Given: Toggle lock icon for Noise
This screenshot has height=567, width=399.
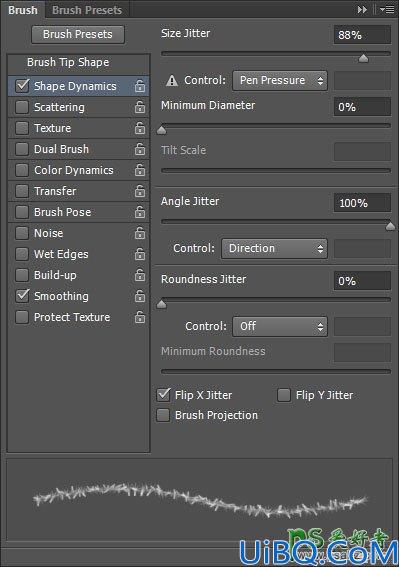Looking at the screenshot, I should (x=140, y=233).
